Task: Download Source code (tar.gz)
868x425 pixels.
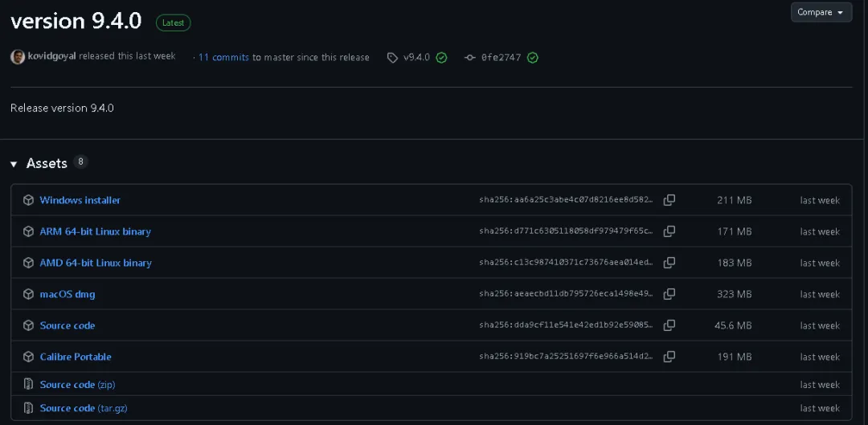Action: pos(84,408)
